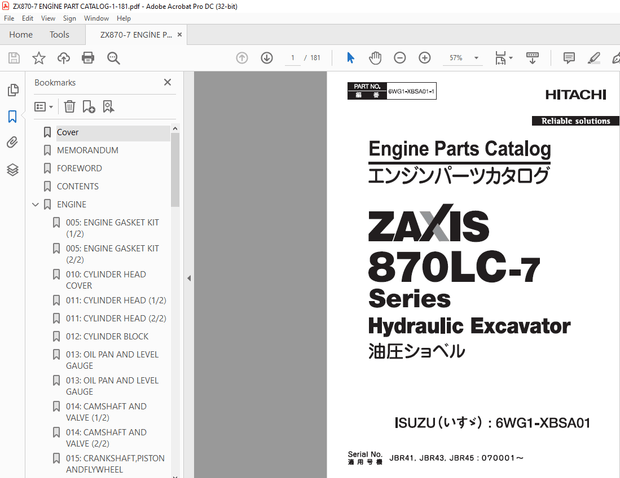Open bookmark 005: ENGINE GASKET KIT (2/2)
The image size is (620, 478).
[112, 254]
